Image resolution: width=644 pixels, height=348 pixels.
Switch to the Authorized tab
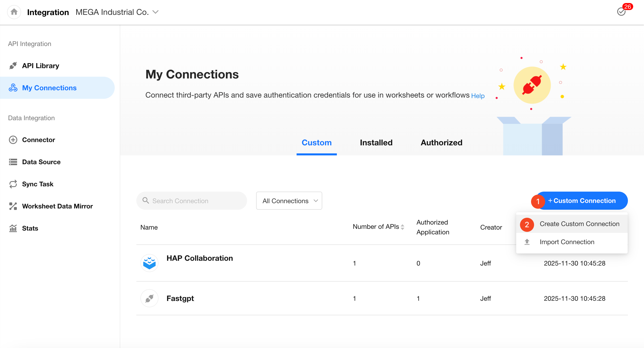[441, 143]
